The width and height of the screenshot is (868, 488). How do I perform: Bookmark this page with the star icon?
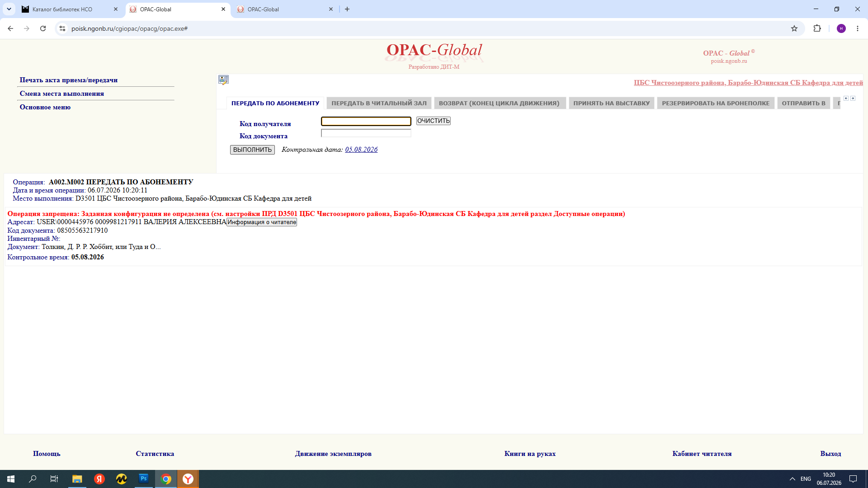pyautogui.click(x=794, y=28)
